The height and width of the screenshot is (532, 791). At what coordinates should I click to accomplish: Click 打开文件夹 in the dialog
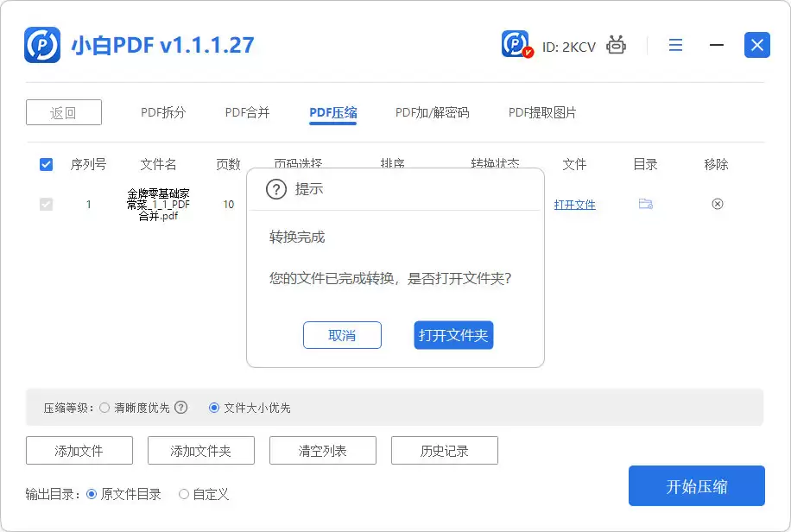tap(453, 336)
